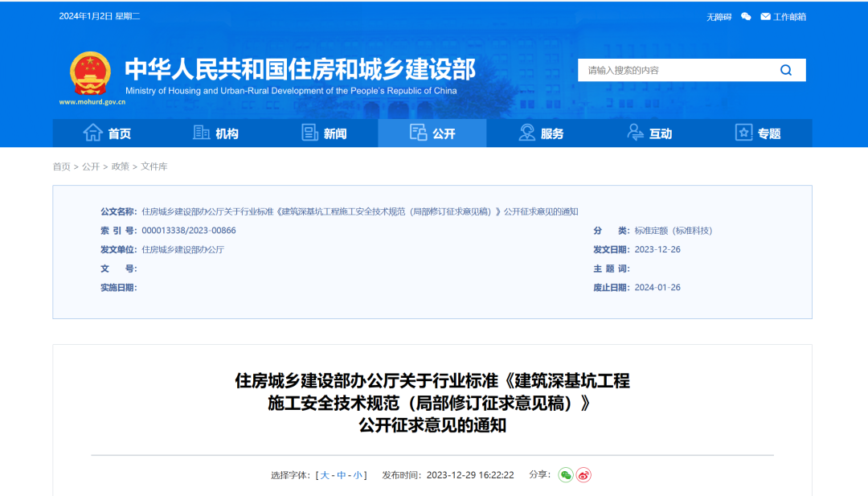Open the 互动 navigation tab
Screen dimensions: 868x496
(649, 133)
